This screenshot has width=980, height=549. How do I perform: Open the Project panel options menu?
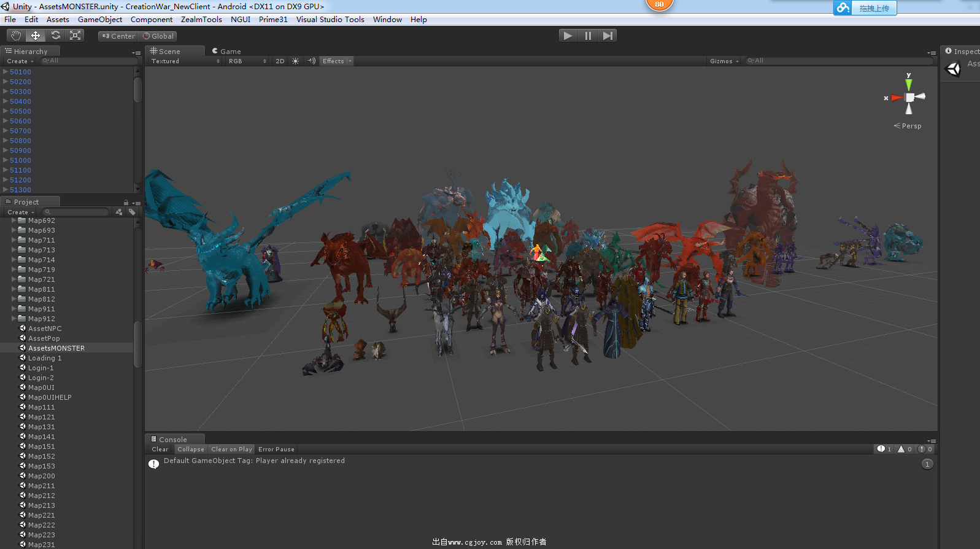point(136,203)
